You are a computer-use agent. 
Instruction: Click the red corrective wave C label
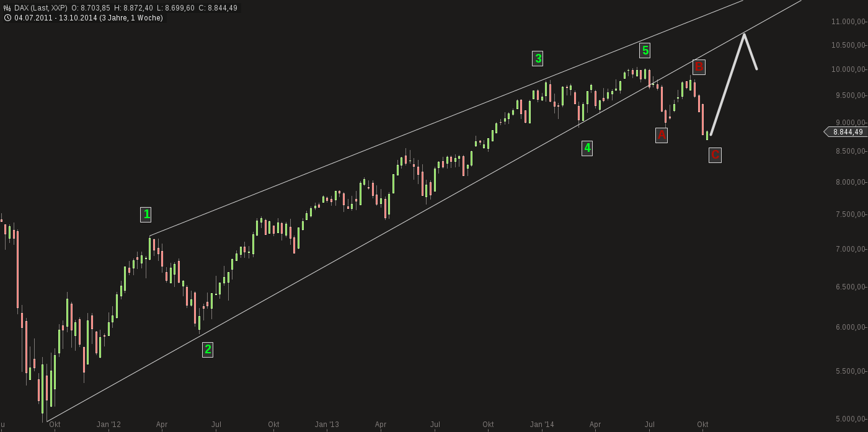(715, 155)
